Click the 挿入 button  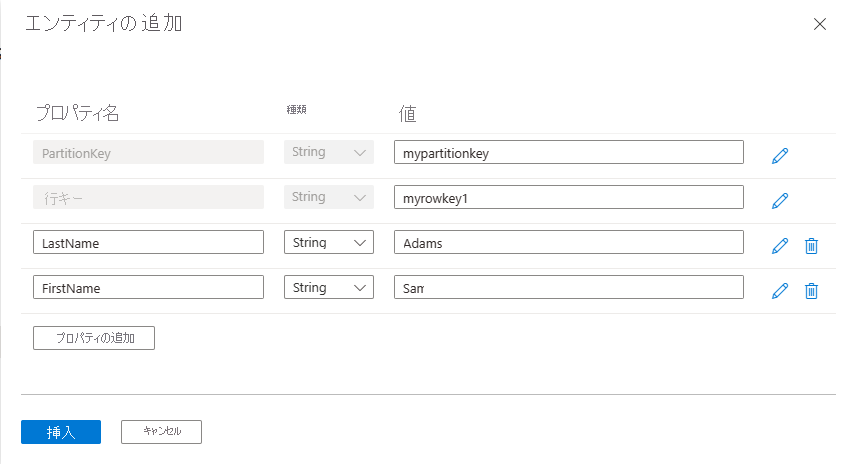point(61,432)
